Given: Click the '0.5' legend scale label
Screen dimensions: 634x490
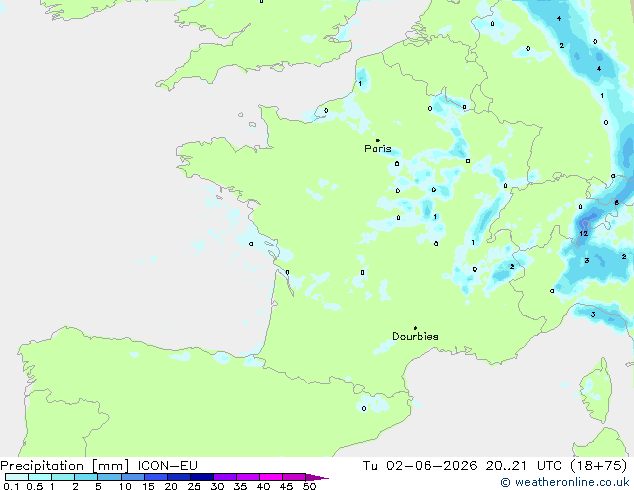Looking at the screenshot, I should (34, 486).
